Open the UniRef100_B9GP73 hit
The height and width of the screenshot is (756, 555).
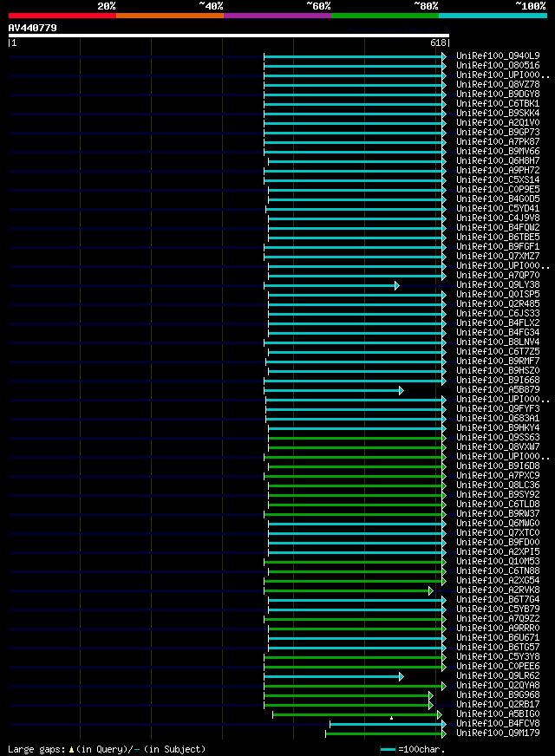coord(498,132)
